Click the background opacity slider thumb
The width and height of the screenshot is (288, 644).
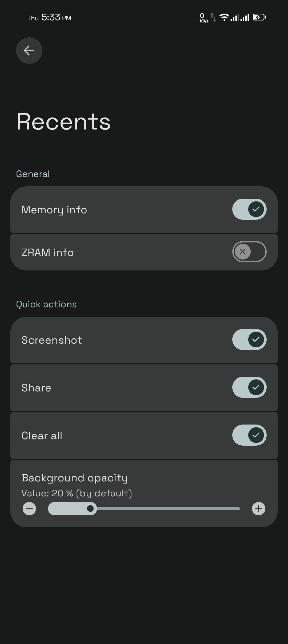pos(90,509)
